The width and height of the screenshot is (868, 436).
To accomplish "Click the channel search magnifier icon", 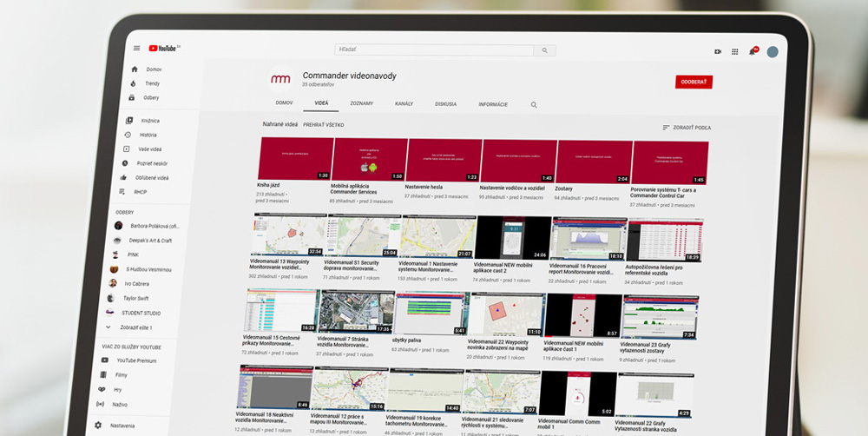I will tap(534, 105).
